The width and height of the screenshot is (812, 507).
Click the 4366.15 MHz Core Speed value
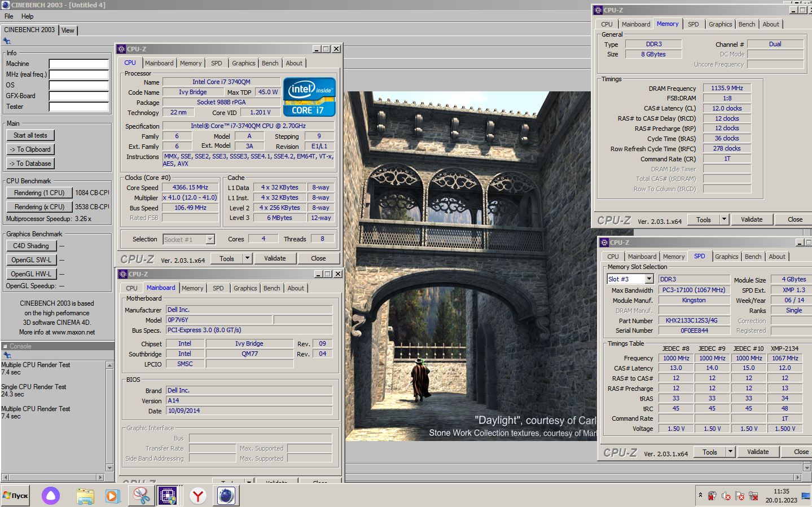[x=190, y=188]
